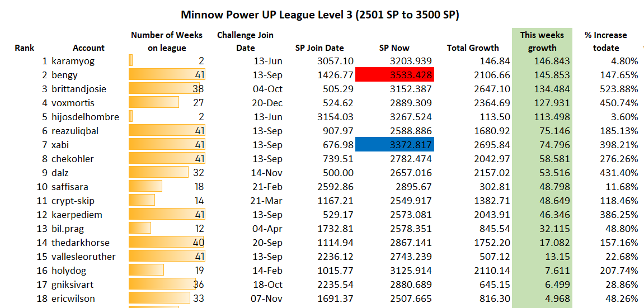
Task: Select Total Growth value 113.50
Action: pos(495,117)
